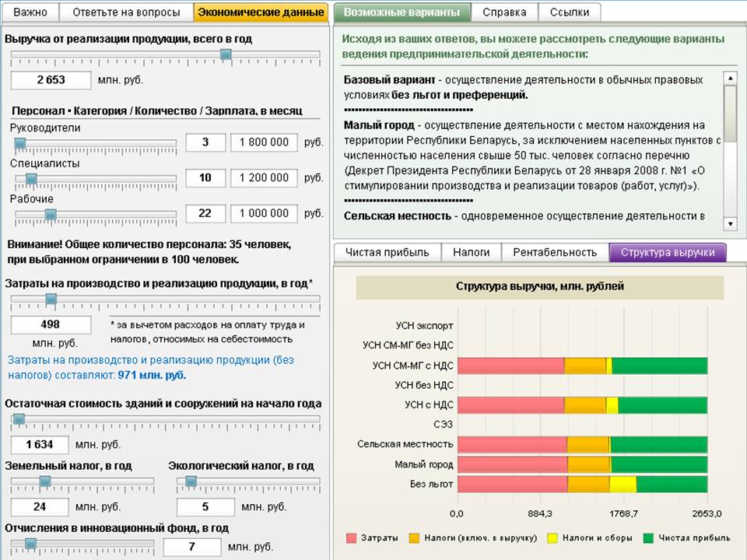Screen dimensions: 747x560
Task: Click the Рабочие count slider handle
Action: point(51,214)
